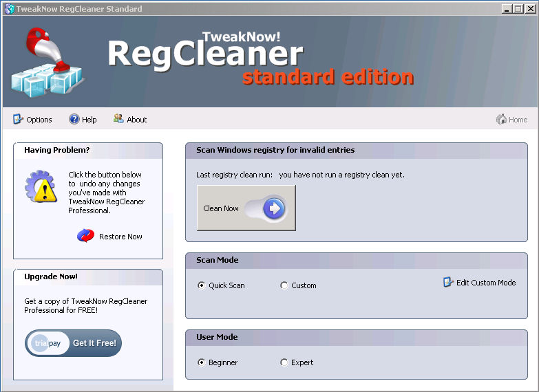Screen dimensions: 539x392
Task: Switch to Expert user mode
Action: point(284,362)
